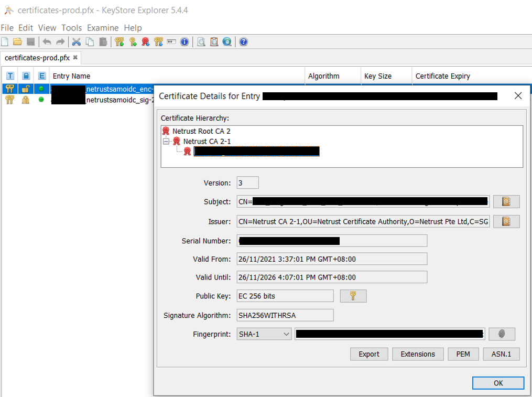The width and height of the screenshot is (532, 397).
Task: Click the fingerprint view icon button
Action: 502,334
